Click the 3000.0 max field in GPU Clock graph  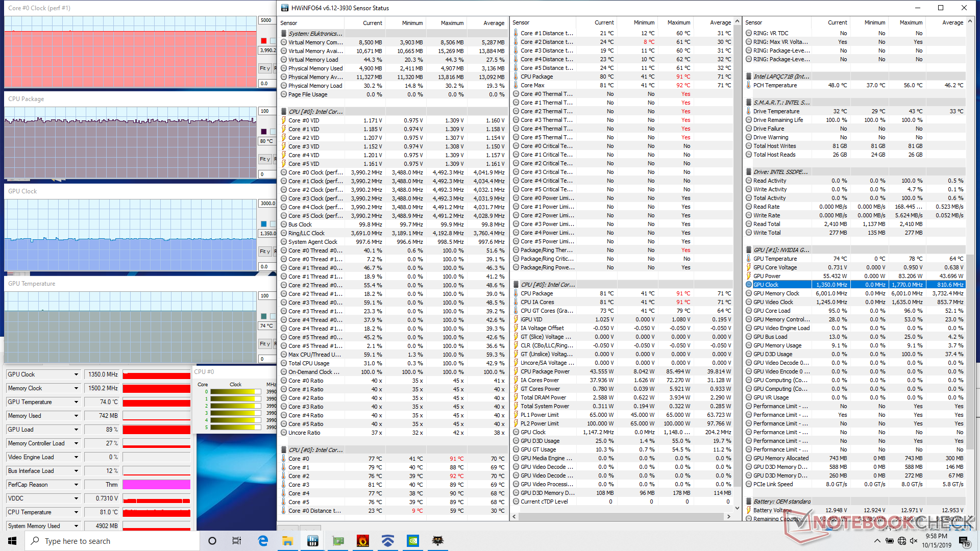[x=267, y=204]
